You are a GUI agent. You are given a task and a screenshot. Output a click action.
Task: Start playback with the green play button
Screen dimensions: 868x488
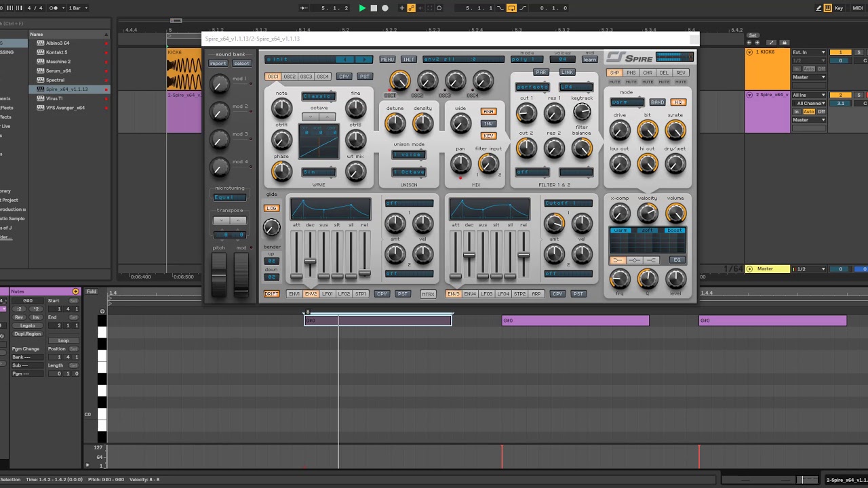[362, 8]
